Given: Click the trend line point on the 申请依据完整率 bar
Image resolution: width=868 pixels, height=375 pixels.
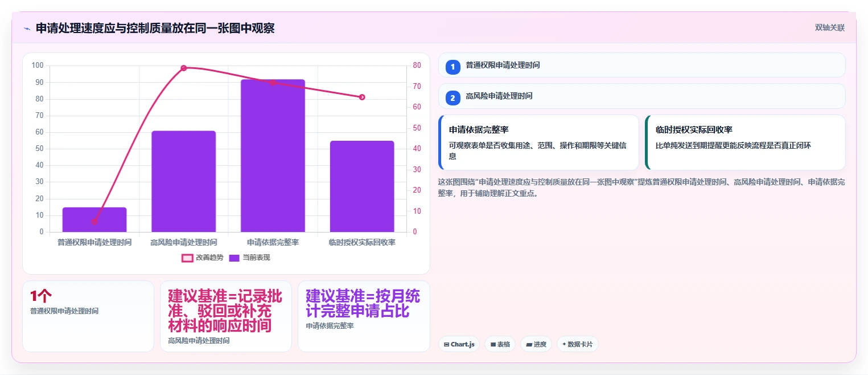Looking at the screenshot, I should click(273, 82).
